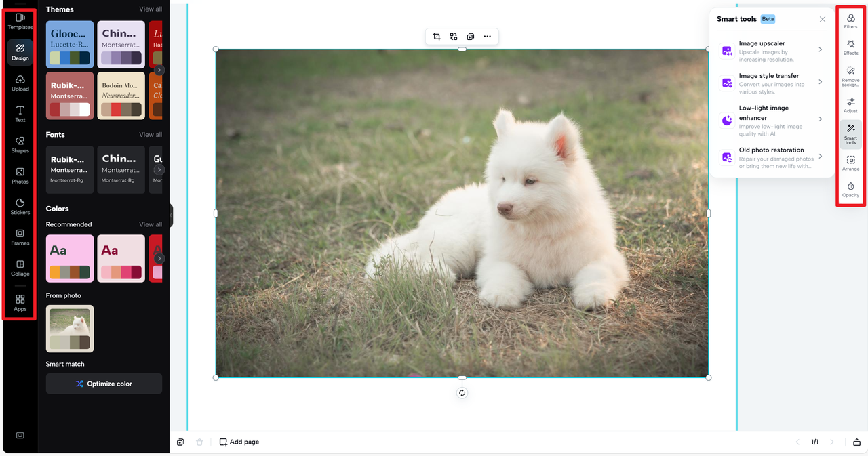
Task: Go to the previous page arrow
Action: 798,442
